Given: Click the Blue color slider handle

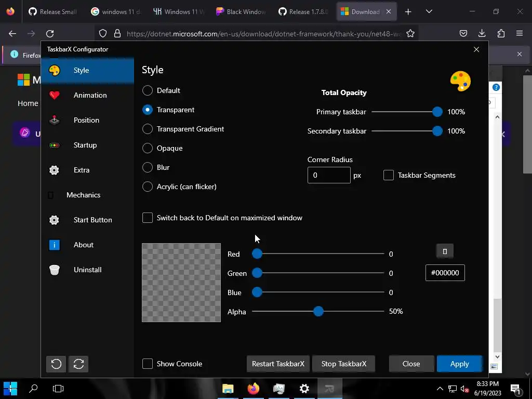Looking at the screenshot, I should tap(257, 292).
